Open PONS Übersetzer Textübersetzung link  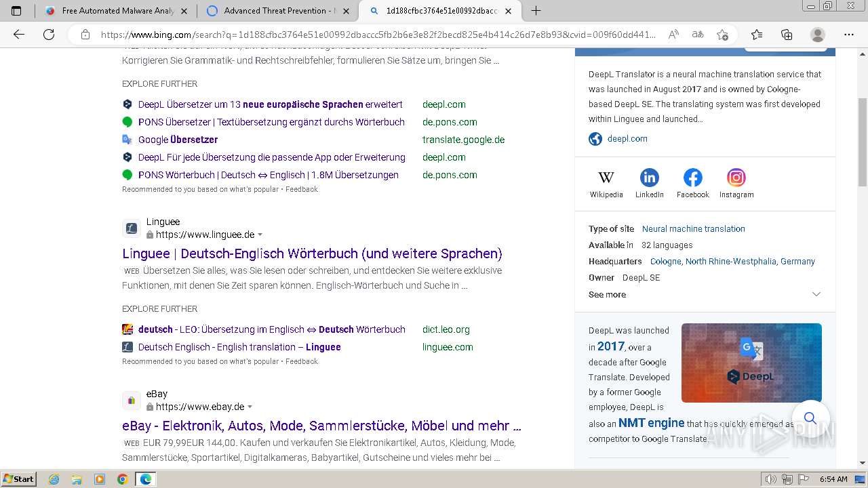[271, 122]
